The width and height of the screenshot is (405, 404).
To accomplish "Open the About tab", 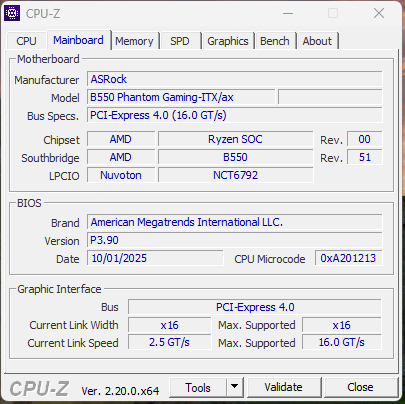I will (x=317, y=41).
